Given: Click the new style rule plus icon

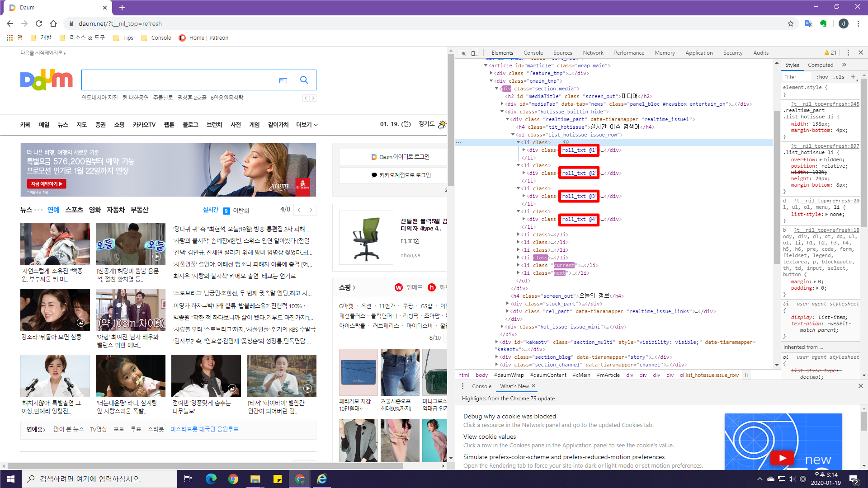Looking at the screenshot, I should tap(853, 77).
